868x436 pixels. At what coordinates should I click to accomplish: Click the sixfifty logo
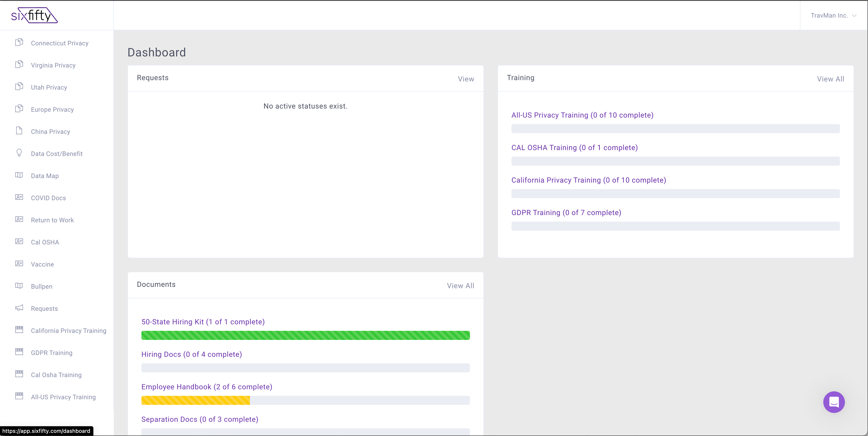click(x=34, y=16)
